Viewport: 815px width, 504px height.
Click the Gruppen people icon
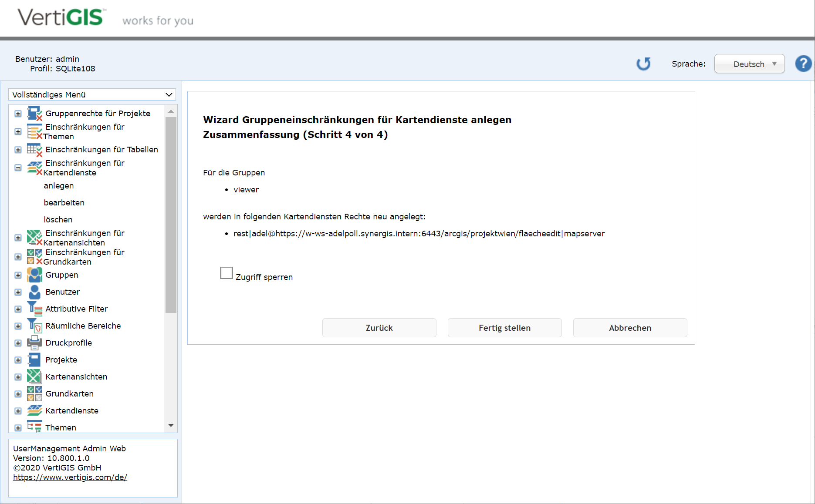click(34, 275)
